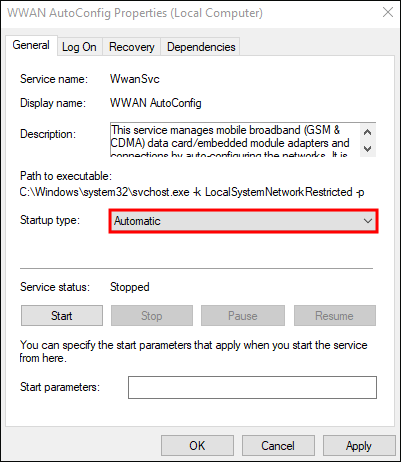The height and width of the screenshot is (462, 401).
Task: Click the description box's down arrow
Action: pyautogui.click(x=367, y=148)
